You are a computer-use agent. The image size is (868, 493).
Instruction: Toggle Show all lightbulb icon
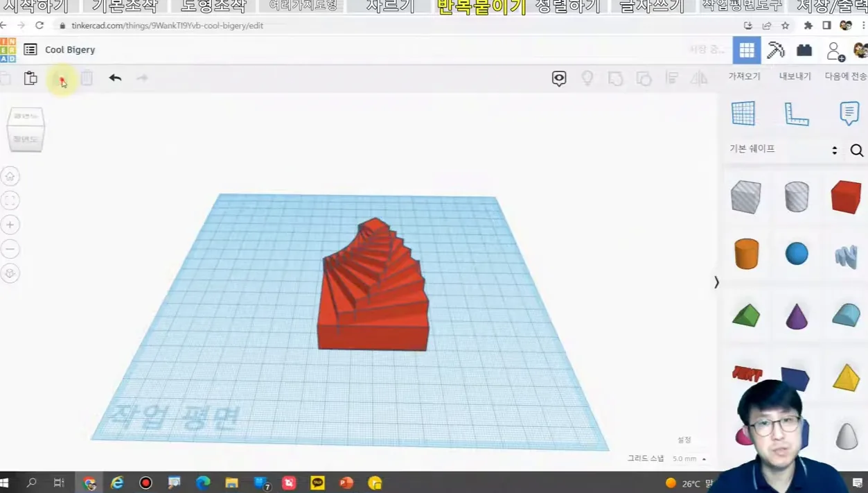coord(587,78)
